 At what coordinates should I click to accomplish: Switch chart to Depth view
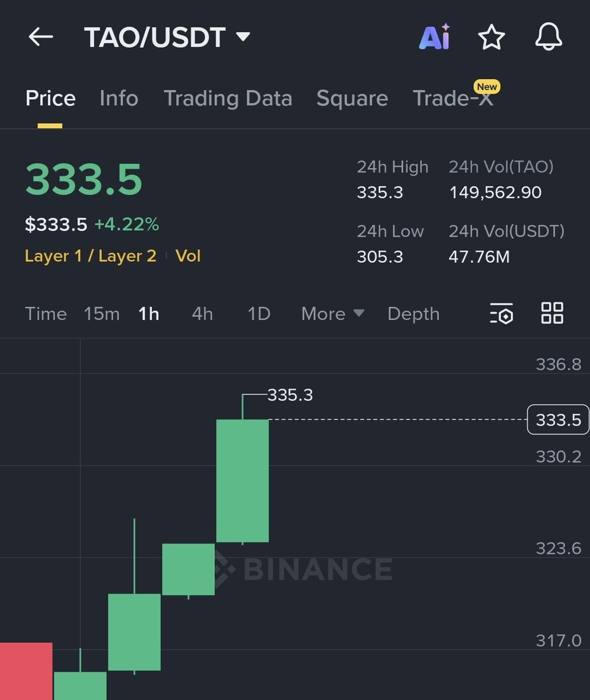413,313
